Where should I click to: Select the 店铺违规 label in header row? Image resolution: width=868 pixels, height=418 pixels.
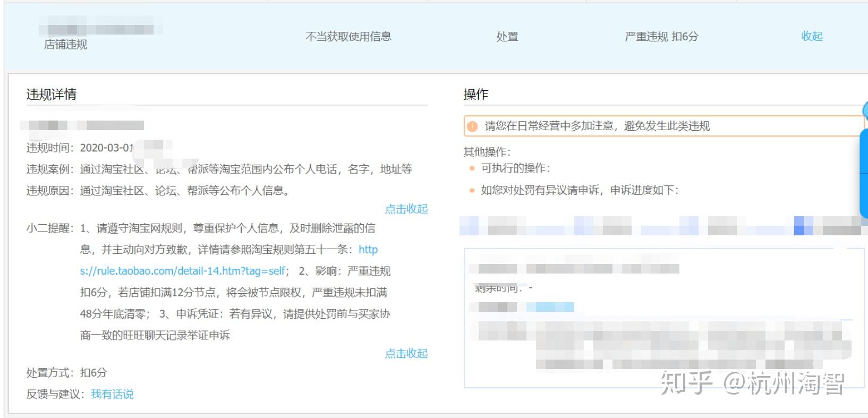[65, 45]
